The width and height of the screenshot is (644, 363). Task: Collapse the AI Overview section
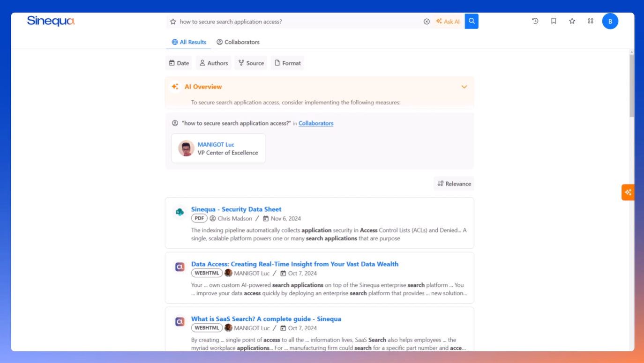click(x=464, y=87)
